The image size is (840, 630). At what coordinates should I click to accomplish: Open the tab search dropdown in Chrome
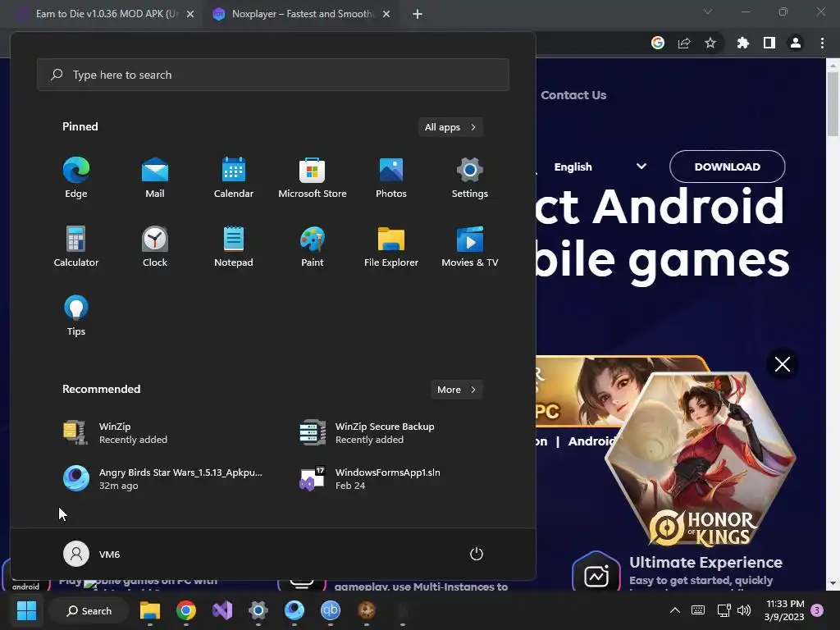tap(708, 11)
